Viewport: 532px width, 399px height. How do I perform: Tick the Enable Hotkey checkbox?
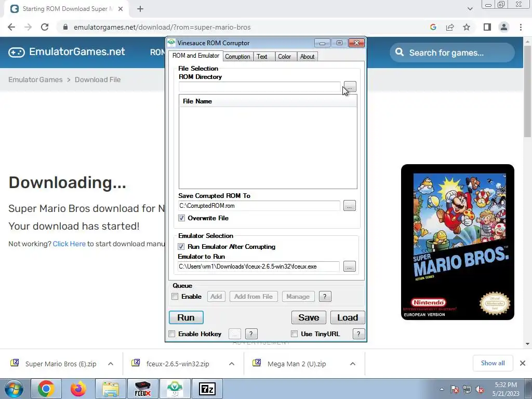point(172,334)
